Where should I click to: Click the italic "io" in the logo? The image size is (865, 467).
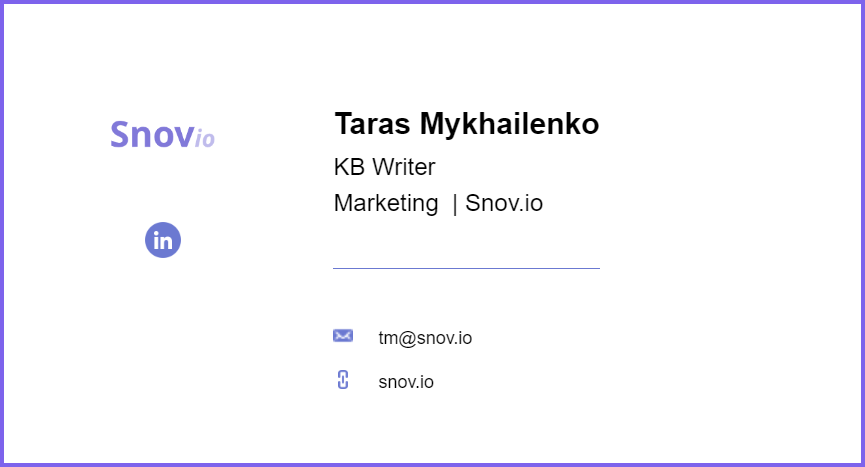[205, 139]
